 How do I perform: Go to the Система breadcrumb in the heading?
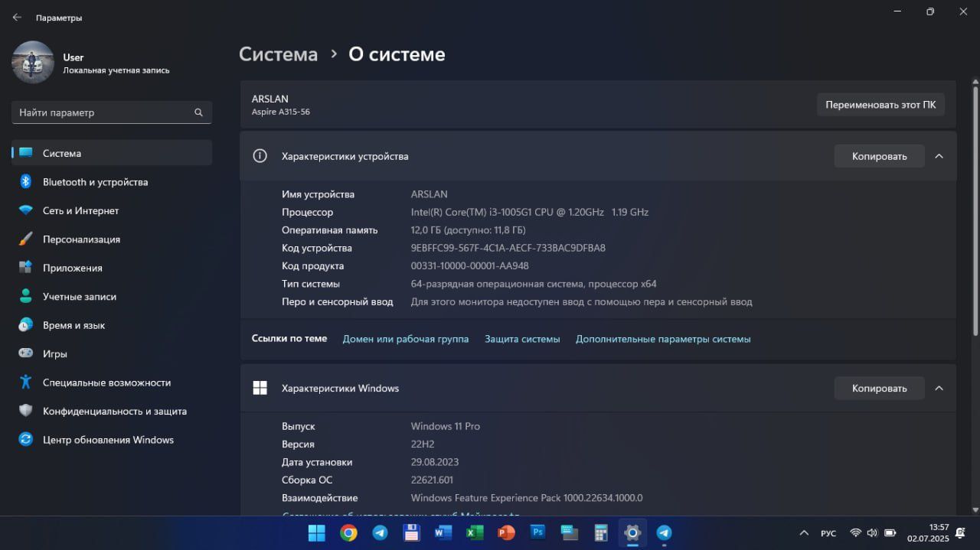pyautogui.click(x=278, y=54)
